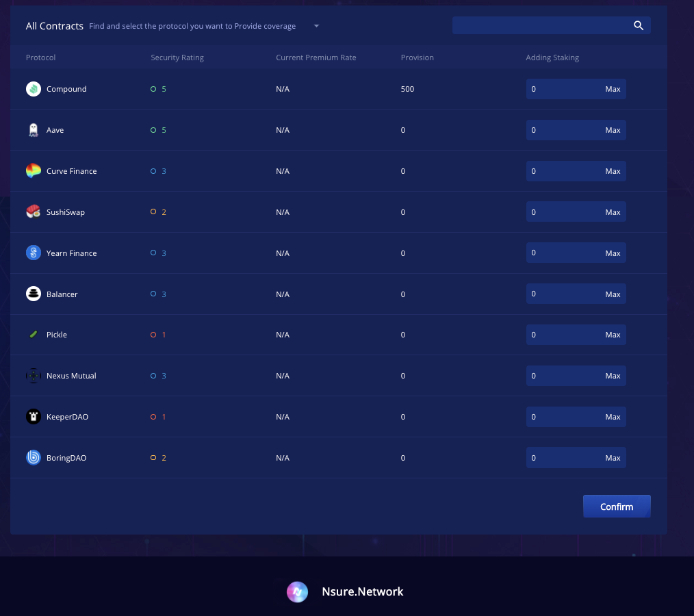
Task: Click Max for KeeperDAO staking
Action: (x=613, y=417)
